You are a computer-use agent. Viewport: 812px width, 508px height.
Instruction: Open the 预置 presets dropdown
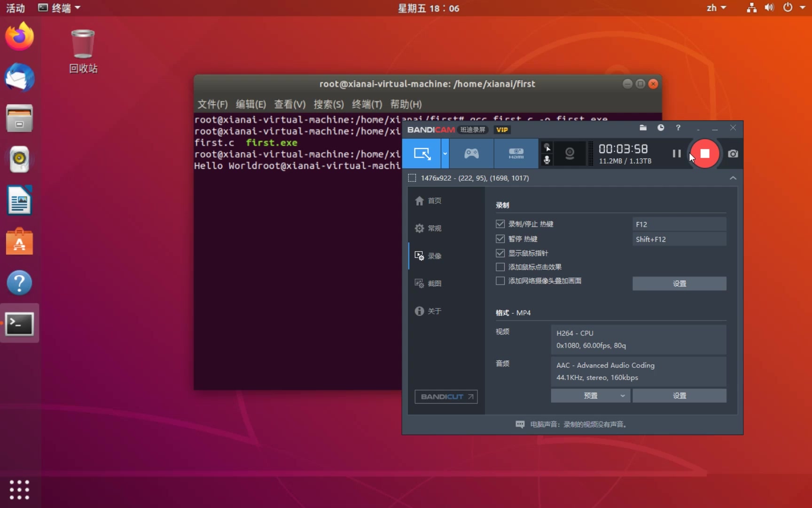[591, 396]
